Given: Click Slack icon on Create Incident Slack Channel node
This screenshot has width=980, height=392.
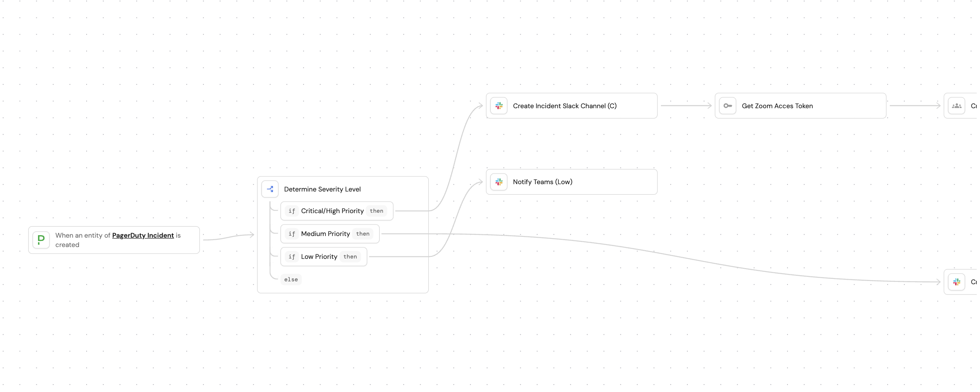Looking at the screenshot, I should click(499, 106).
